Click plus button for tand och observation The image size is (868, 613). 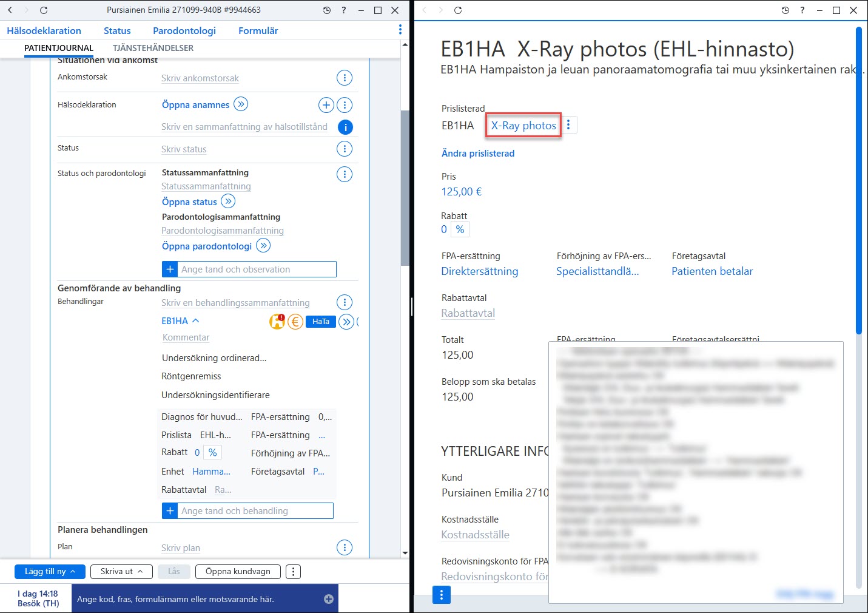(170, 269)
